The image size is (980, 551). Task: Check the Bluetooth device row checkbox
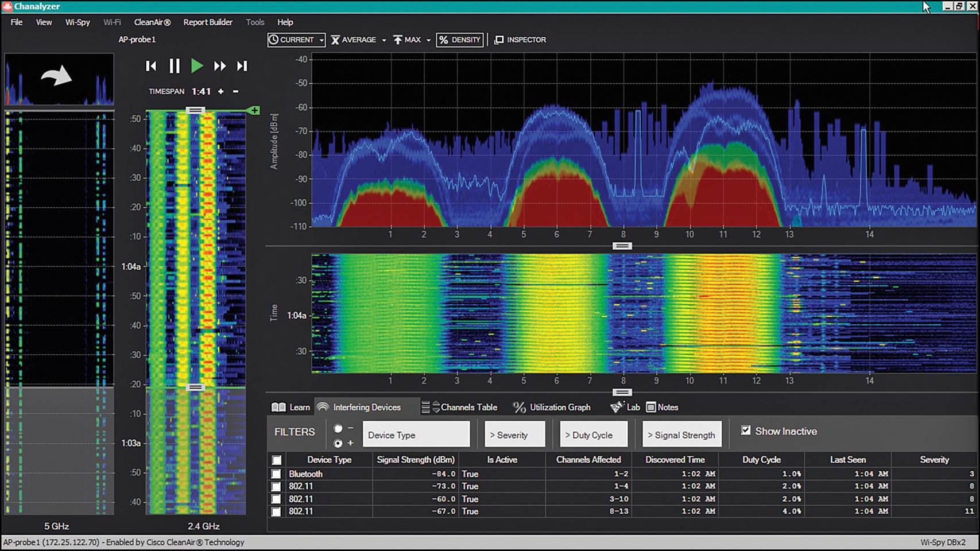[276, 474]
